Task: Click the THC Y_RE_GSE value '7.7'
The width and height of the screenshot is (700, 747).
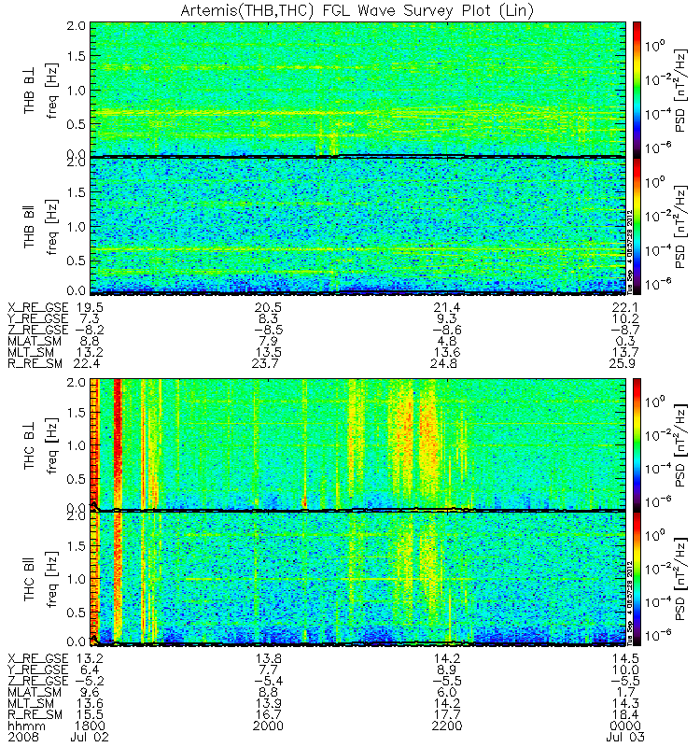Action: 269,669
